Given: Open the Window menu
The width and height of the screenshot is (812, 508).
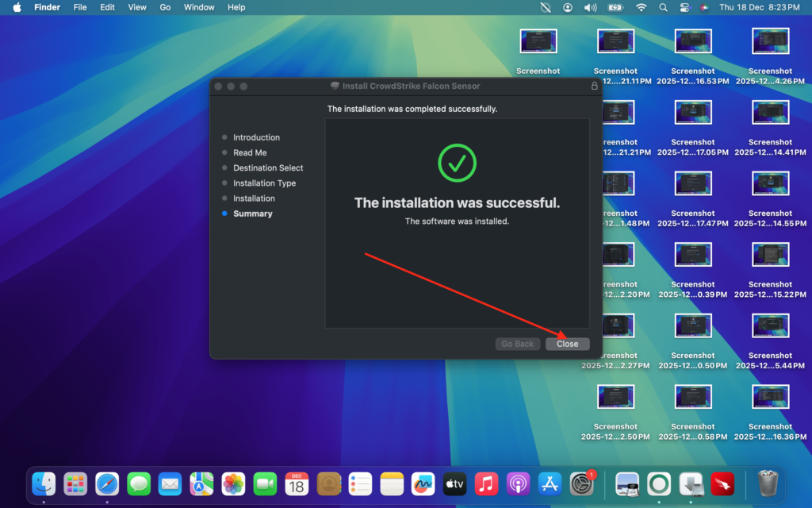Looking at the screenshot, I should 199,7.
